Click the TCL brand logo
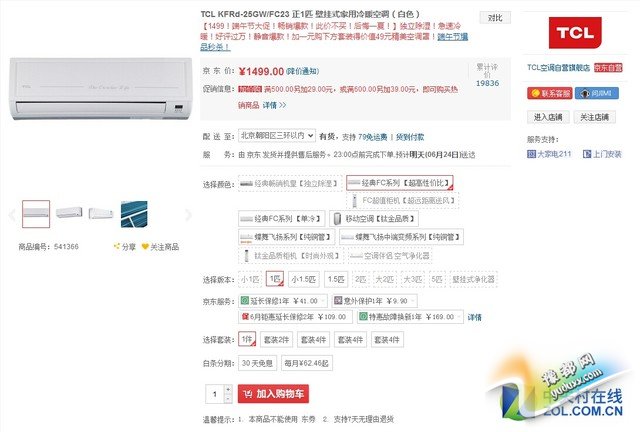Screen dimensions: 640x432 click(575, 32)
